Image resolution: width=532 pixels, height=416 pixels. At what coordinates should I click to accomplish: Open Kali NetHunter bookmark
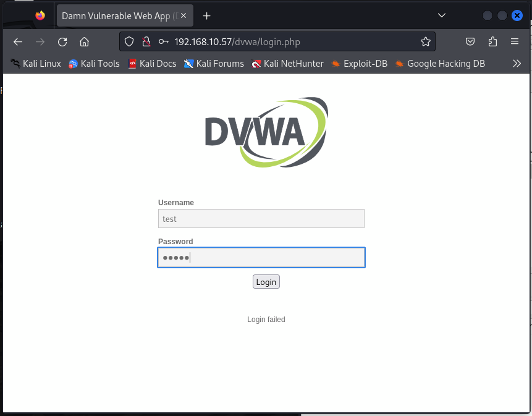[287, 64]
